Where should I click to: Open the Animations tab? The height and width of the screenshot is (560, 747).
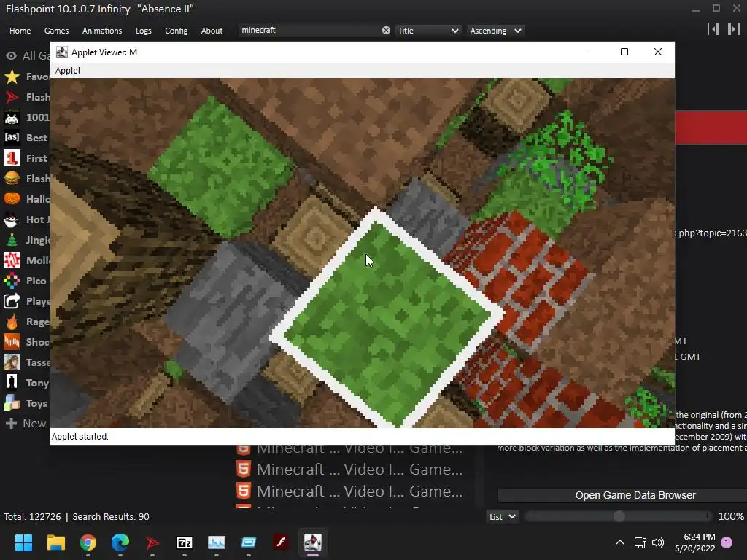pyautogui.click(x=102, y=31)
